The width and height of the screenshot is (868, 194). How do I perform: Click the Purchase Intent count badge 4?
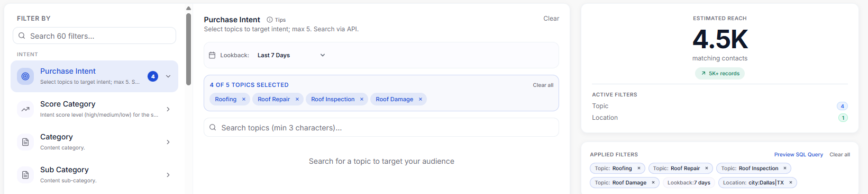(153, 76)
